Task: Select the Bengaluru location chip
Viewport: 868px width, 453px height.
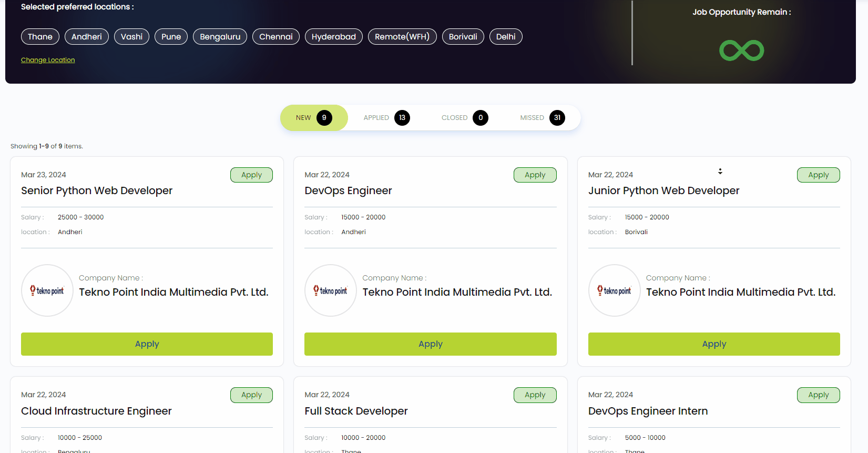Action: pyautogui.click(x=220, y=37)
